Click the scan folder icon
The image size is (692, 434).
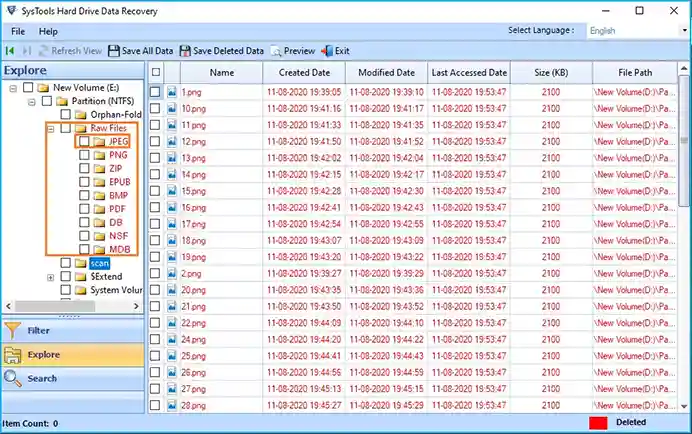coord(81,263)
